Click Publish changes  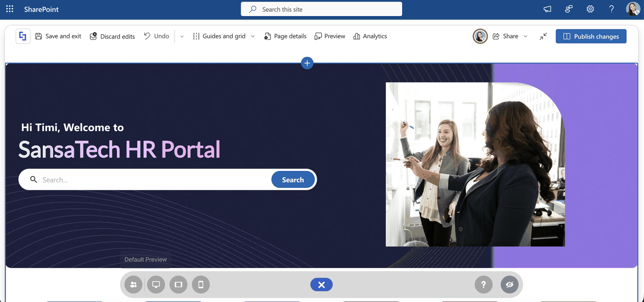coord(591,36)
